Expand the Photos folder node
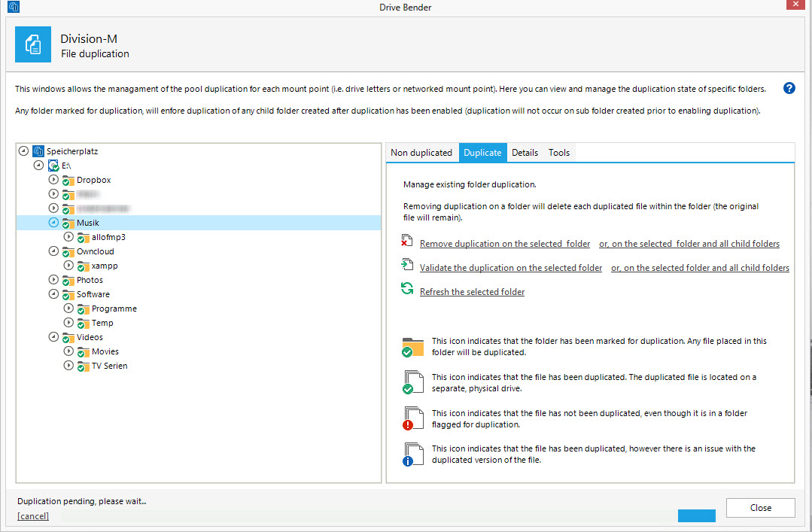The image size is (812, 532). (53, 279)
